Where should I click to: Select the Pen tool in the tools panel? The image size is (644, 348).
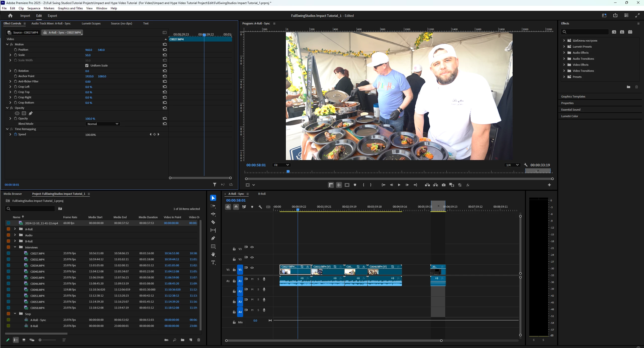(213, 238)
